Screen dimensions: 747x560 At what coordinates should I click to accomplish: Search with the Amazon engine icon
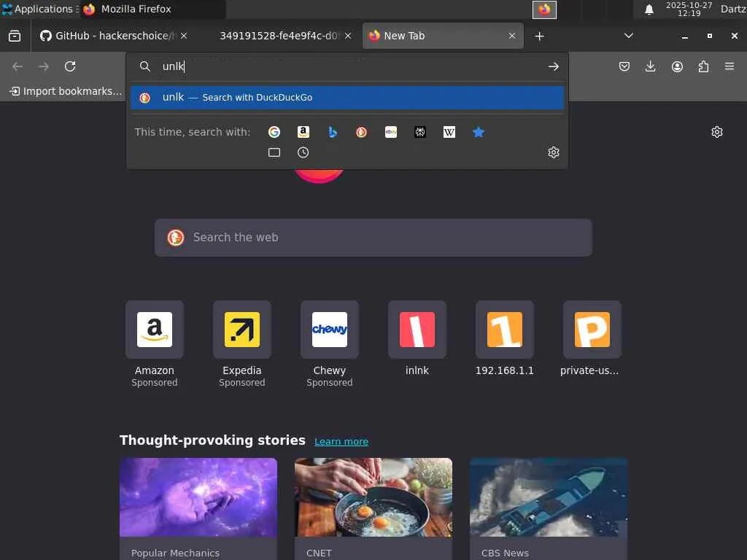tap(303, 132)
